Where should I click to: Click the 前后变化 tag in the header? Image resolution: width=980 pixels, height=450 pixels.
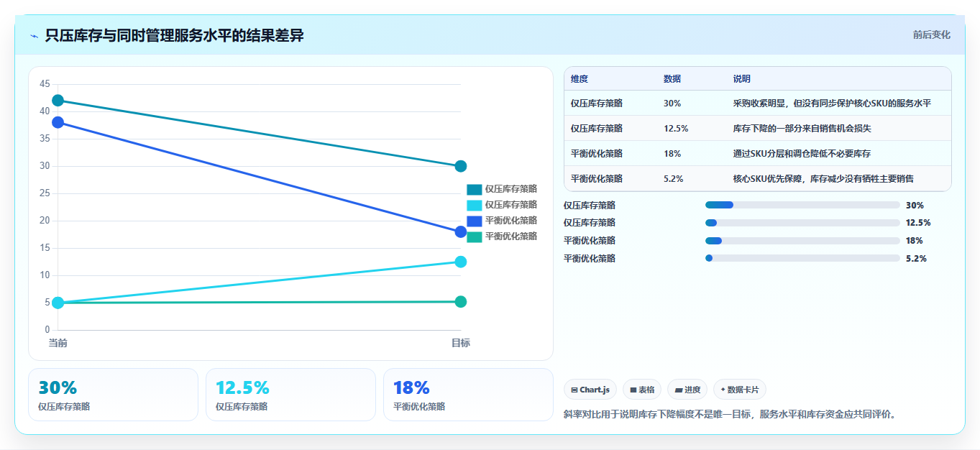click(x=932, y=35)
